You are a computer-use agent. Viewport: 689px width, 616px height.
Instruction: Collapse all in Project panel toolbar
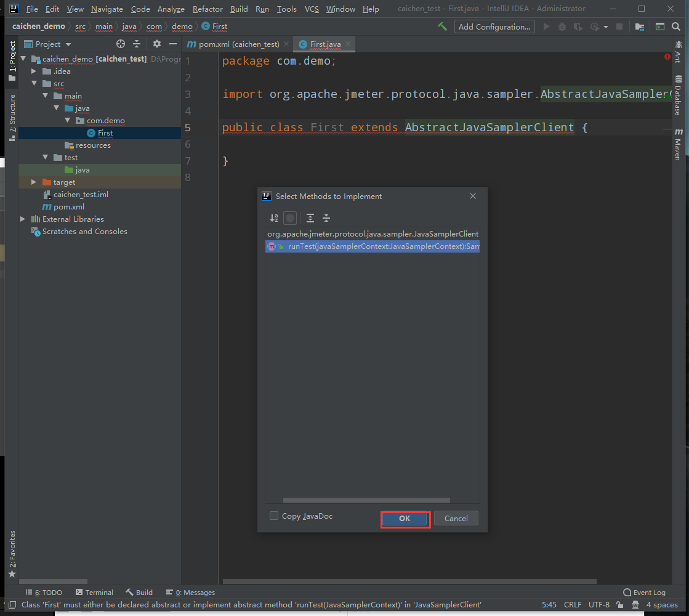click(137, 44)
